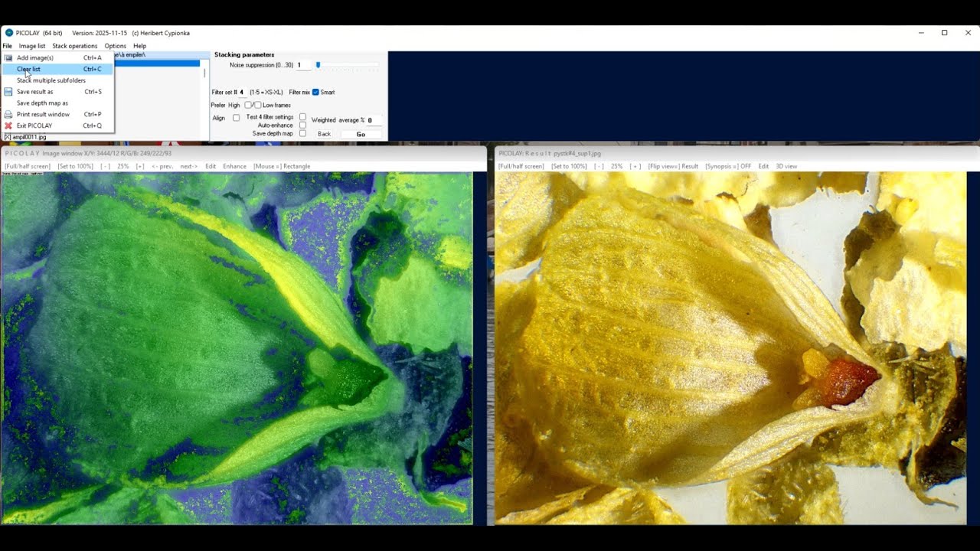This screenshot has height=551, width=980.
Task: Click Flip view in the Result window
Action: click(673, 166)
